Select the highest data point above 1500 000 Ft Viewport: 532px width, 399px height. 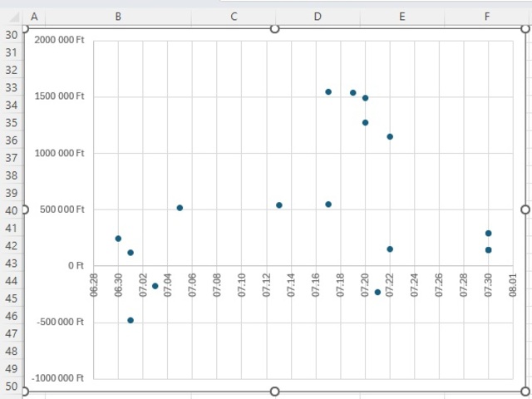pyautogui.click(x=328, y=91)
